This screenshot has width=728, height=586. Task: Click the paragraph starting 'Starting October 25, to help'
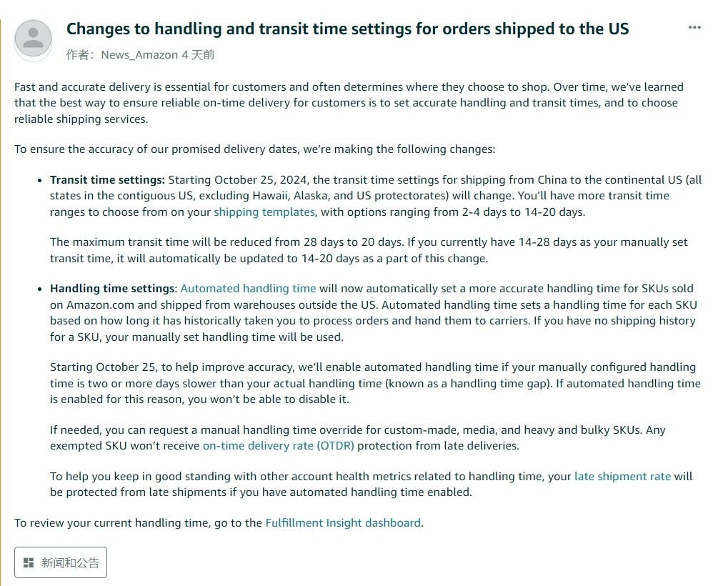375,383
